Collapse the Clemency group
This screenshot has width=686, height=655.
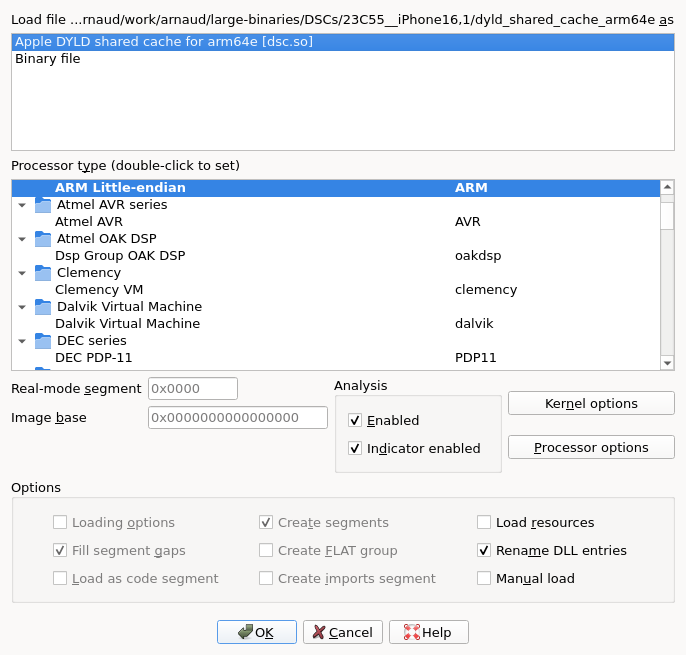22,273
